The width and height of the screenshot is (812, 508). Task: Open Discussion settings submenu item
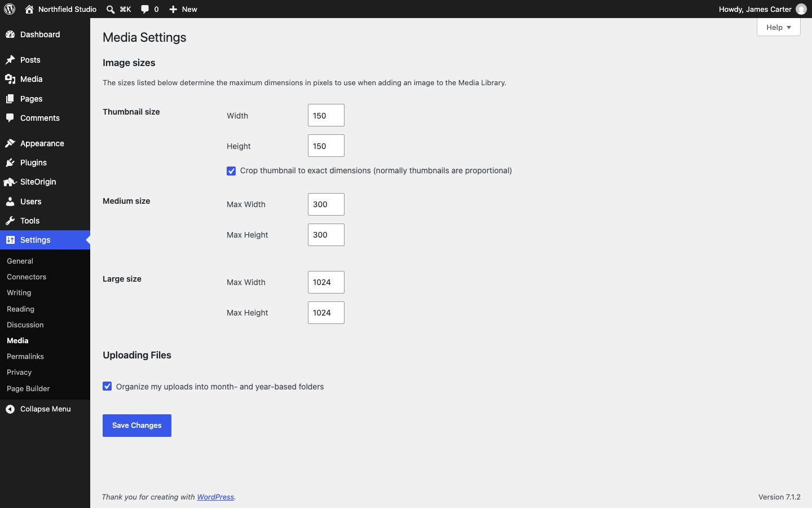tap(25, 325)
